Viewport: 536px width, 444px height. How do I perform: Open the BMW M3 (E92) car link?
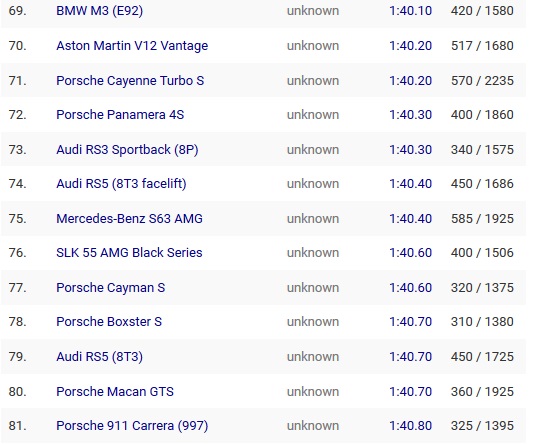(99, 11)
